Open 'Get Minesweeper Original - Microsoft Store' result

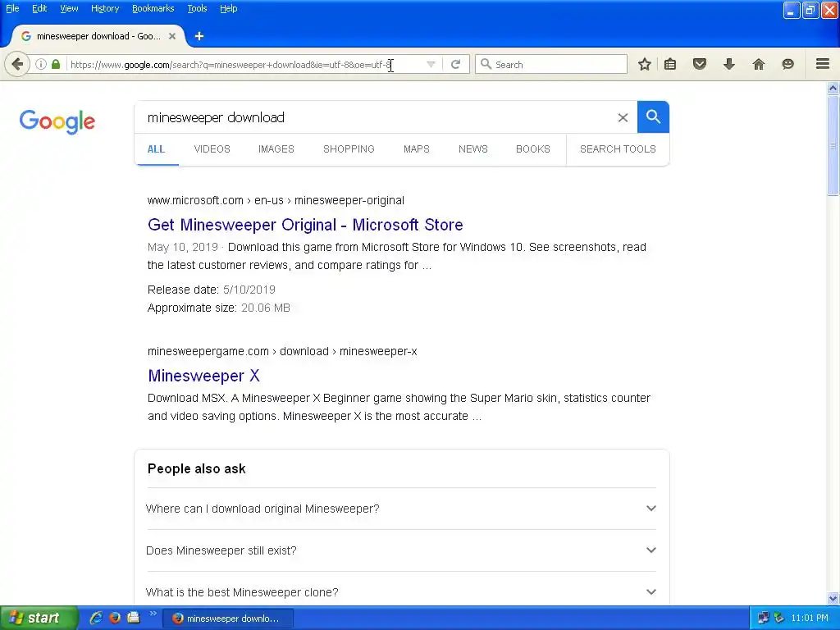(x=305, y=225)
